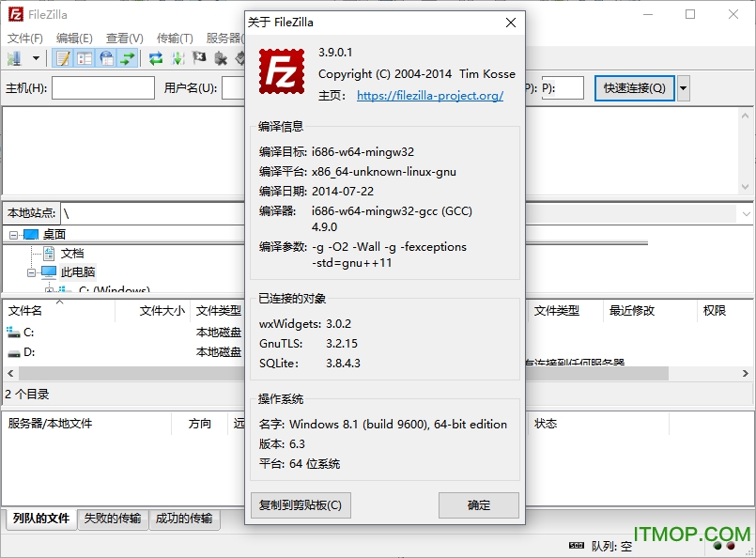Toggle message log display icon
This screenshot has width=756, height=558.
[63, 58]
